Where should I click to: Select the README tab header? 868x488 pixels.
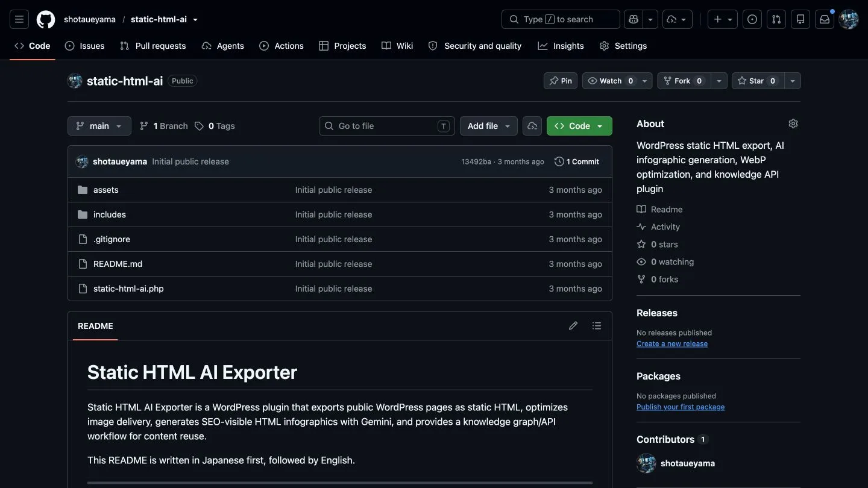point(95,326)
